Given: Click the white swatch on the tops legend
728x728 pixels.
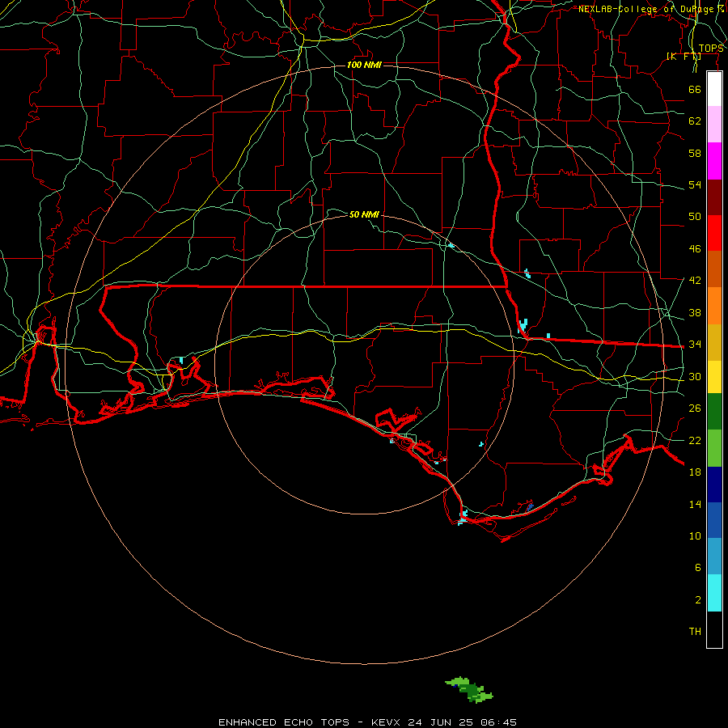Looking at the screenshot, I should tap(714, 89).
